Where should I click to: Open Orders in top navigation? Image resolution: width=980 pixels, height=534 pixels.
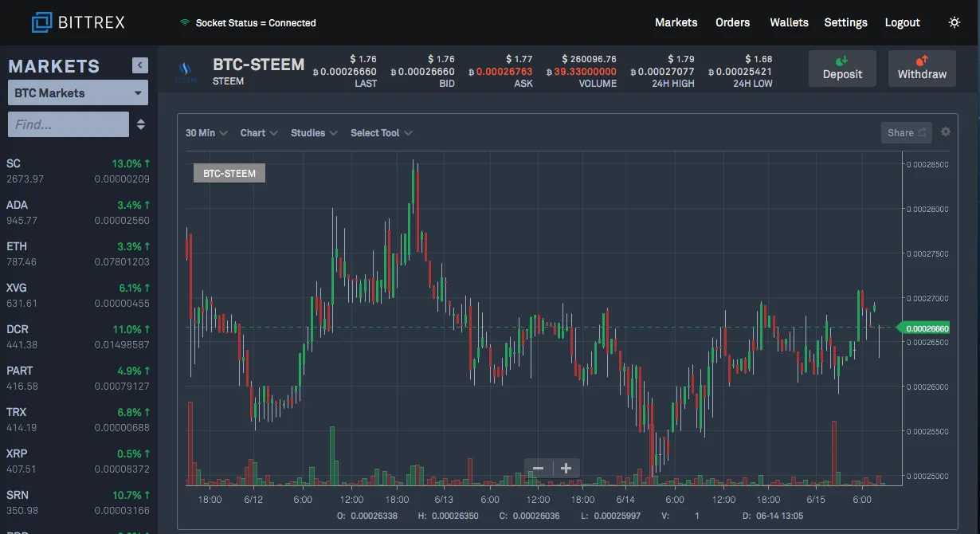click(x=733, y=22)
